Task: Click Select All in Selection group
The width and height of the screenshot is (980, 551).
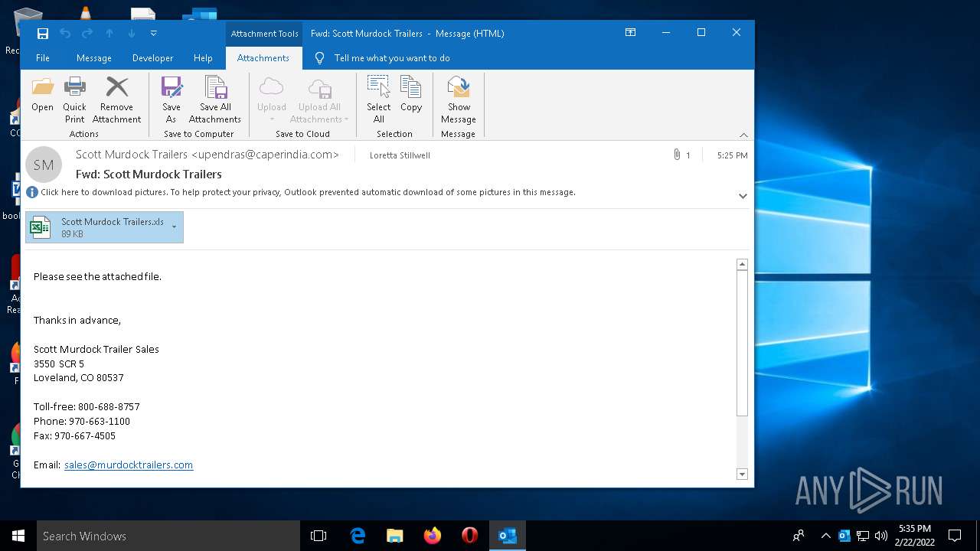Action: pos(379,99)
